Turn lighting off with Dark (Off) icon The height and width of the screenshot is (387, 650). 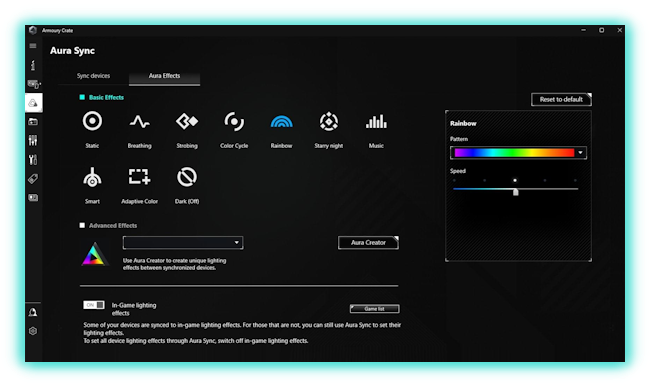(x=187, y=177)
